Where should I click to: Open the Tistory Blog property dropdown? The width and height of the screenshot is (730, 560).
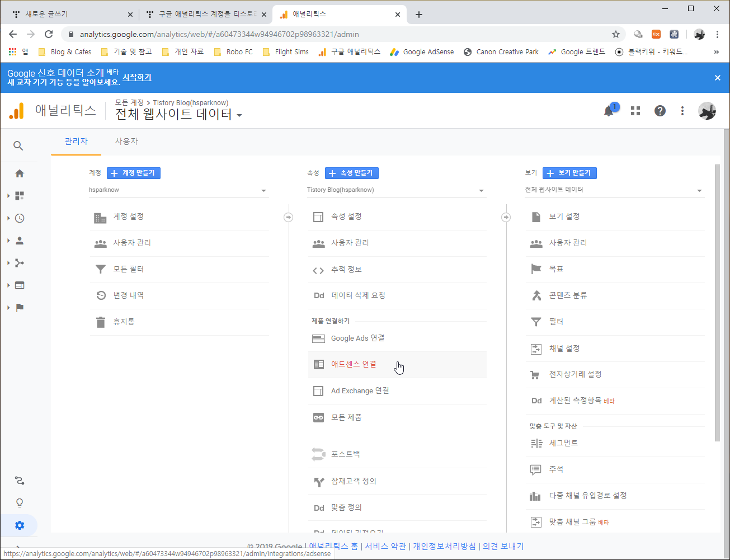pyautogui.click(x=397, y=190)
